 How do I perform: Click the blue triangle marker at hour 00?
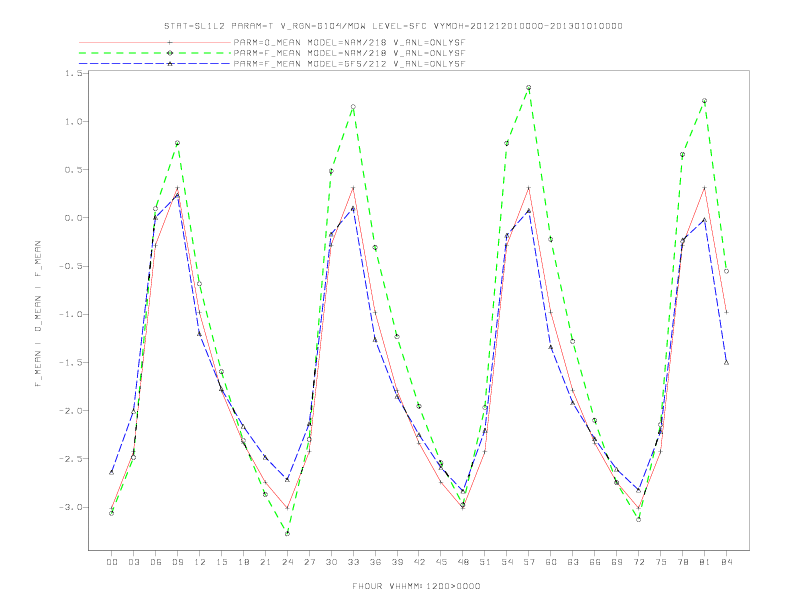coord(112,472)
